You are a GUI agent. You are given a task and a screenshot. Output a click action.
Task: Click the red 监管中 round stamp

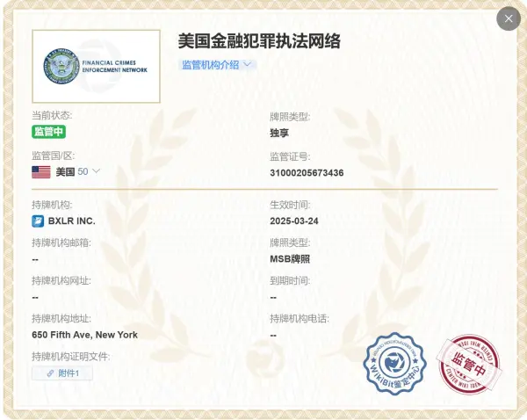click(x=471, y=364)
